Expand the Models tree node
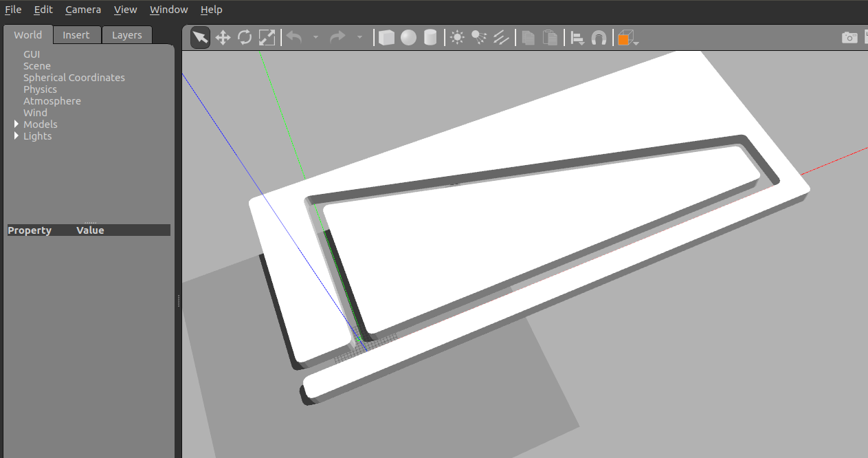The image size is (868, 458). tap(17, 124)
